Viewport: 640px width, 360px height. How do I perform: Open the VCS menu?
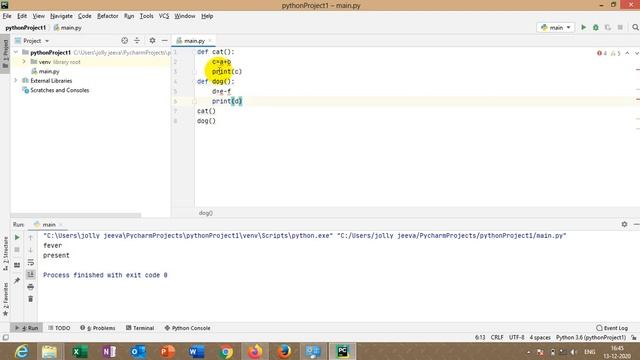164,16
